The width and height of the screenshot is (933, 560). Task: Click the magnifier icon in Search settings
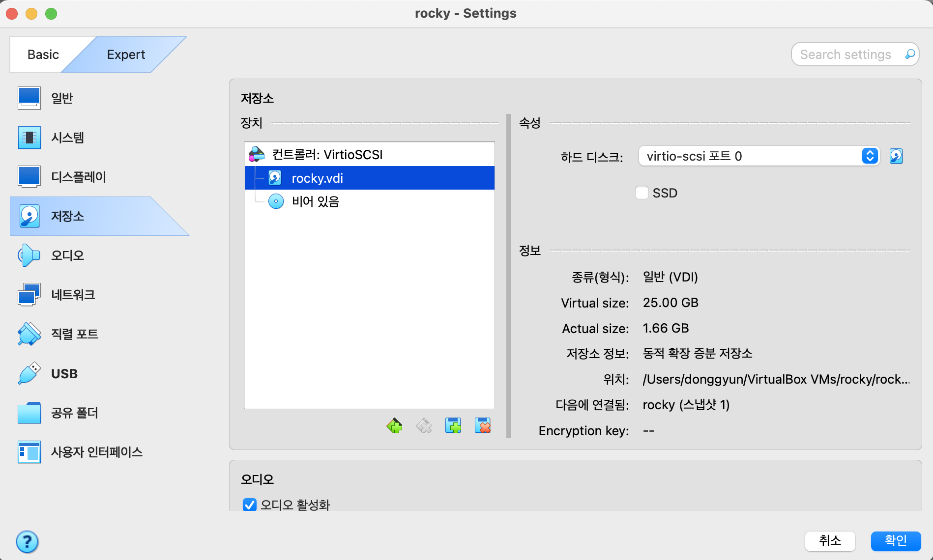910,54
